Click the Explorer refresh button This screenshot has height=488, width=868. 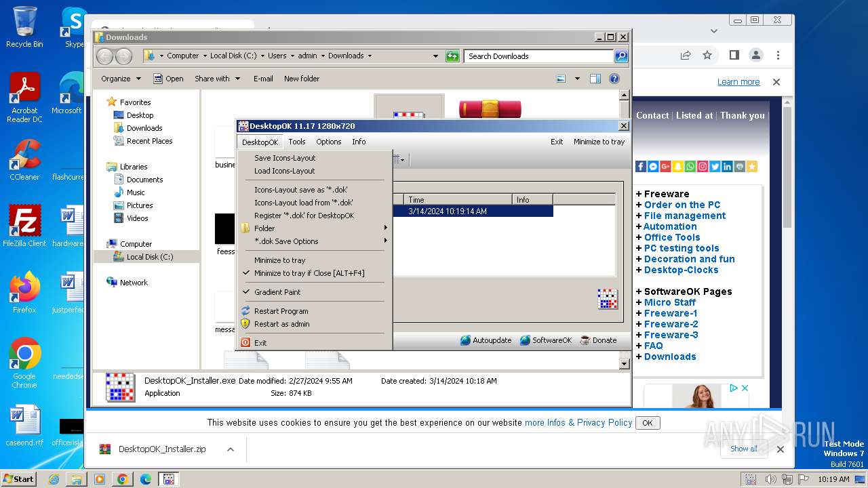click(452, 56)
